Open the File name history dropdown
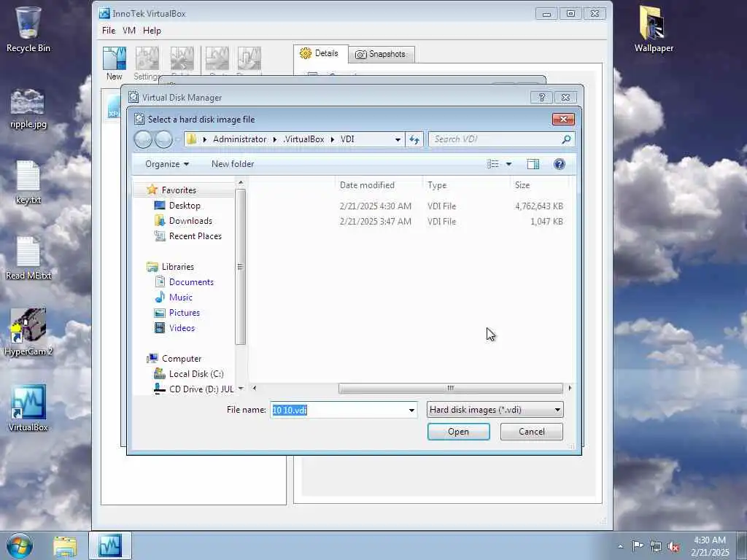Screen dimensions: 747x560 point(411,410)
